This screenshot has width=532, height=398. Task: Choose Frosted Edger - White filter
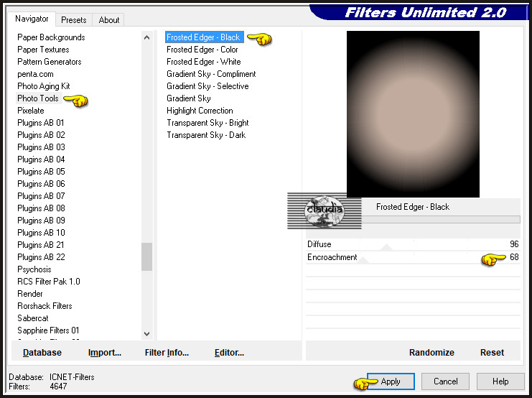(x=204, y=62)
